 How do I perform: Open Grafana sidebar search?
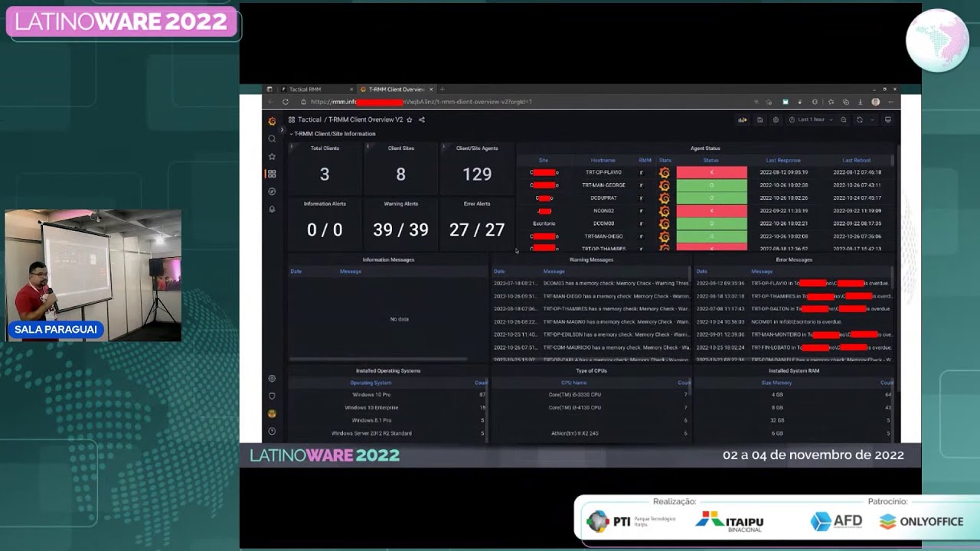pos(272,139)
